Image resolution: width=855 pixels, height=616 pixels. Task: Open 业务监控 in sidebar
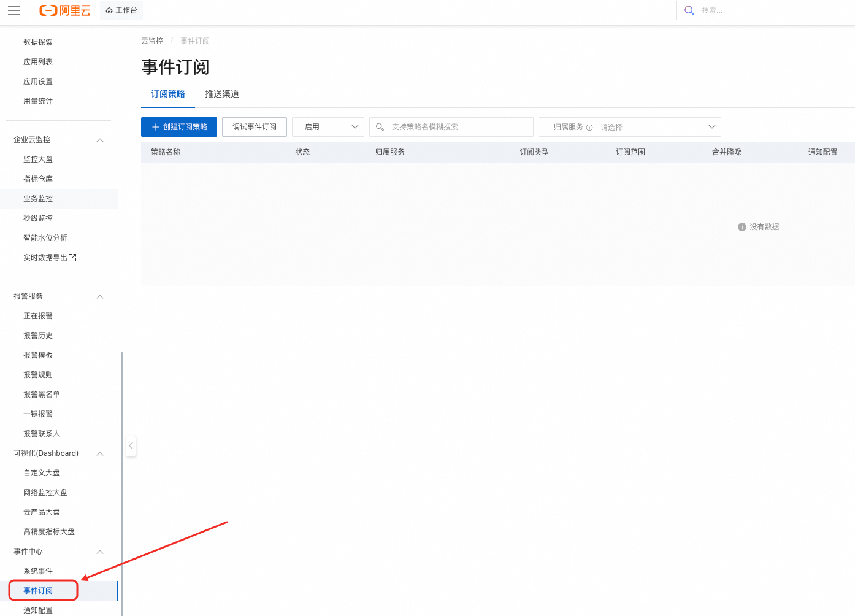[38, 199]
